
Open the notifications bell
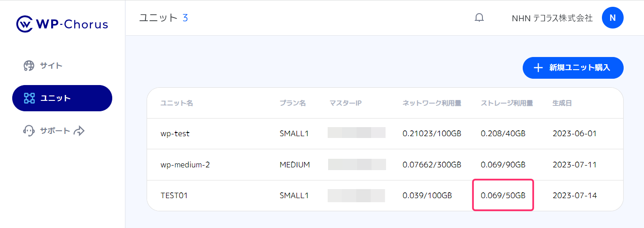479,18
